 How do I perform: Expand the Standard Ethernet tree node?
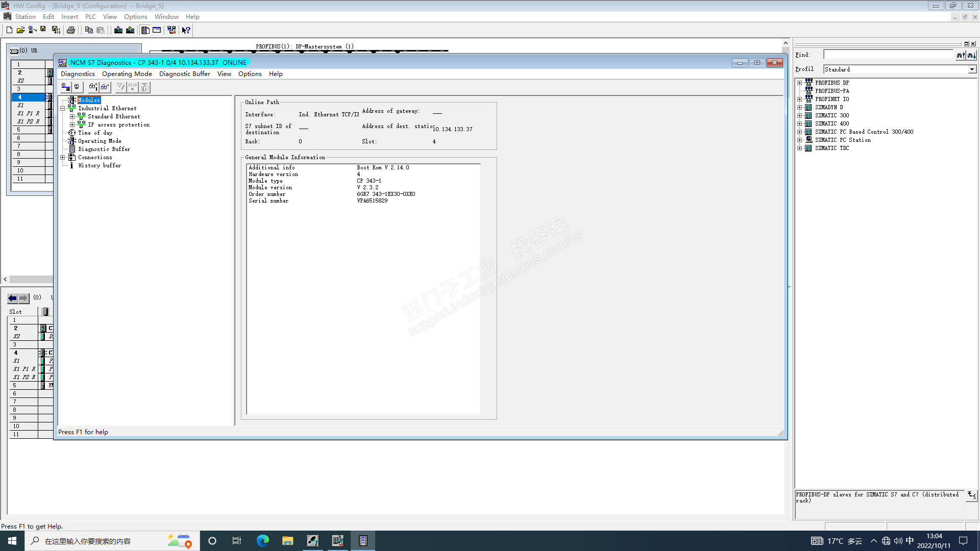pos(72,116)
